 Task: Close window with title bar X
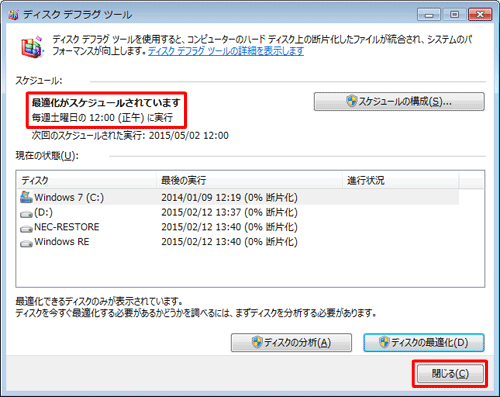pyautogui.click(x=480, y=15)
